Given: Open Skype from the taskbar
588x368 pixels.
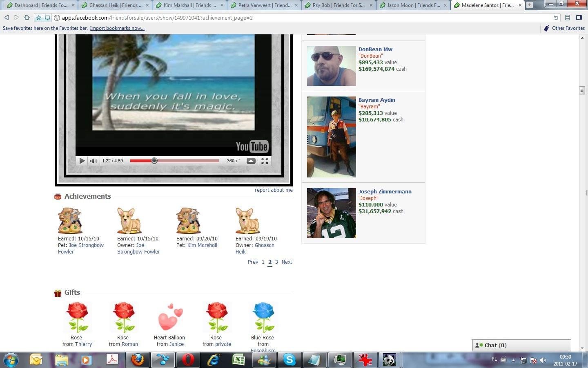Looking at the screenshot, I should 289,360.
